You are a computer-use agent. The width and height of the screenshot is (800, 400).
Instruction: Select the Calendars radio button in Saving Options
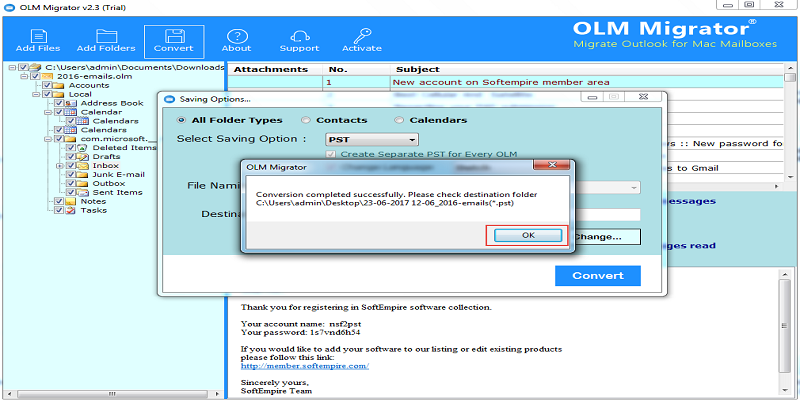398,120
